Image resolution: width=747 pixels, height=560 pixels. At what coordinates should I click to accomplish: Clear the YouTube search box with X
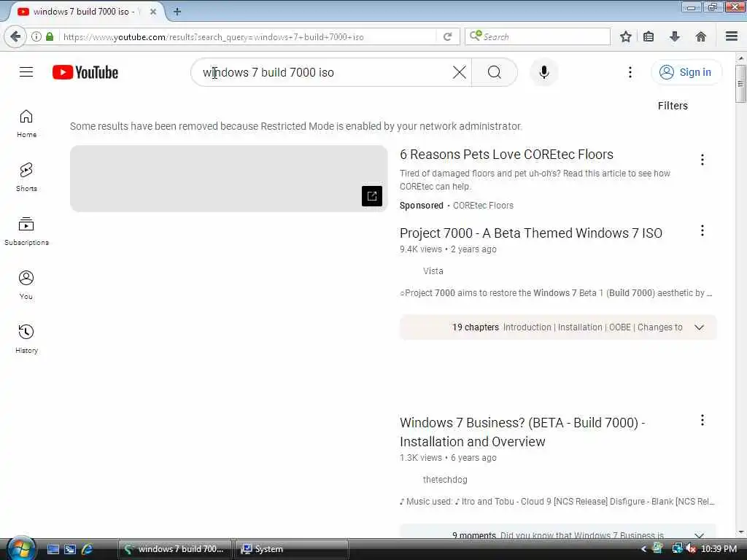click(460, 72)
